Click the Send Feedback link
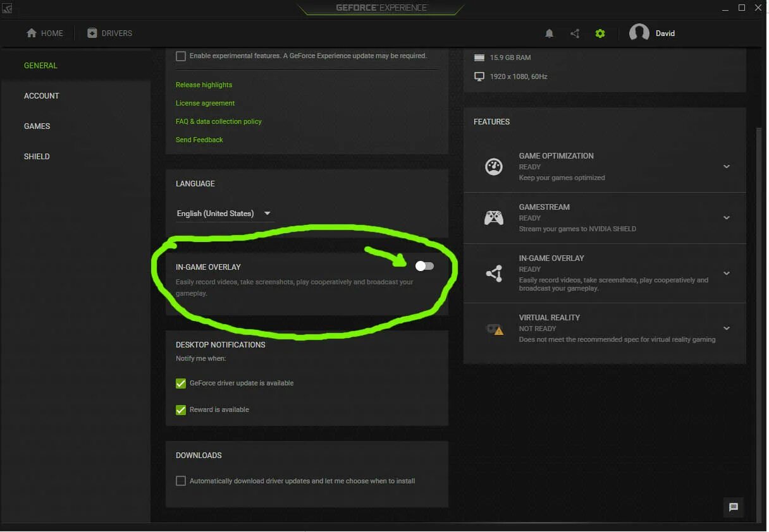The height and width of the screenshot is (532, 769). [199, 140]
